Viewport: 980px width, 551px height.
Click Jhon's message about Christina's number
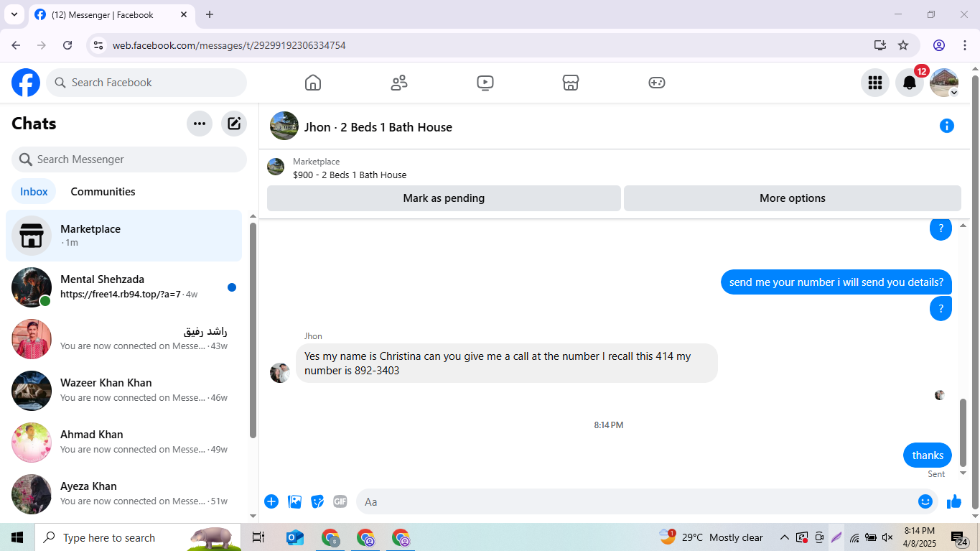click(x=507, y=363)
